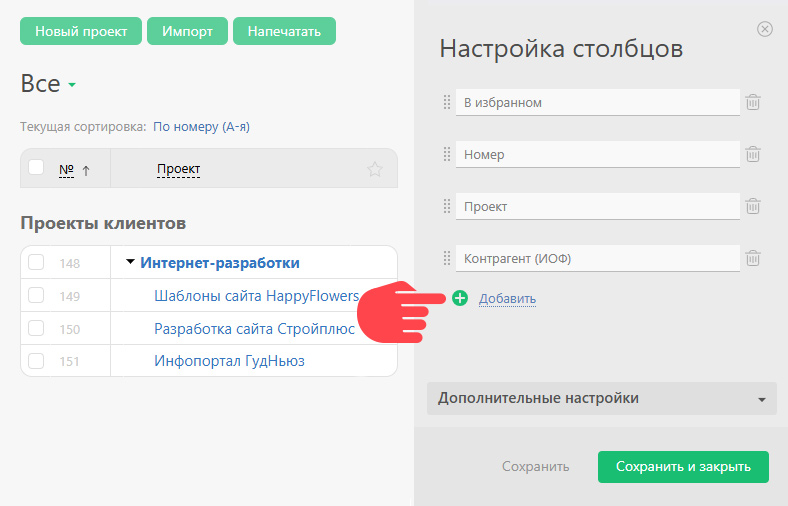Sort by the № column header
This screenshot has height=506, width=788.
66,169
